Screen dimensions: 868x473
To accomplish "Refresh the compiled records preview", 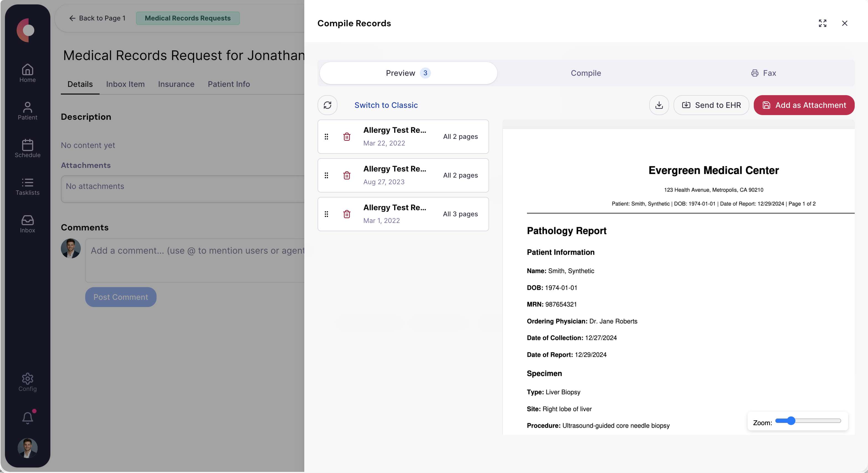I will (327, 105).
